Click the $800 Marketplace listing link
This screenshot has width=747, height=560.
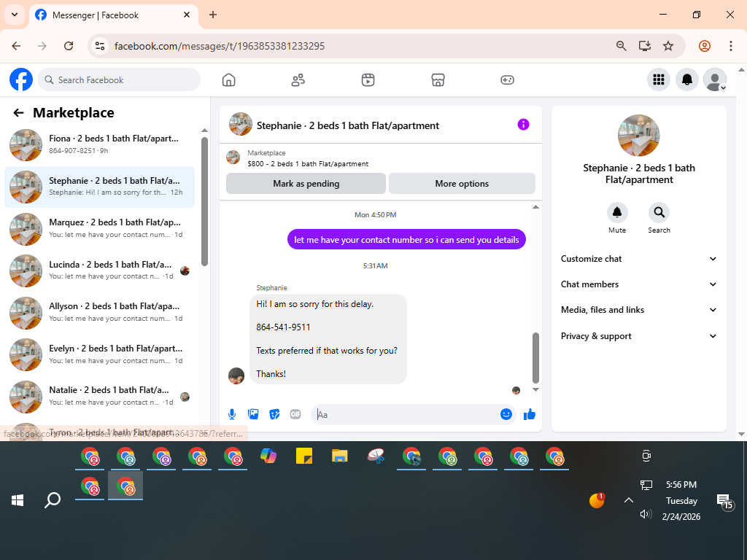pos(308,164)
